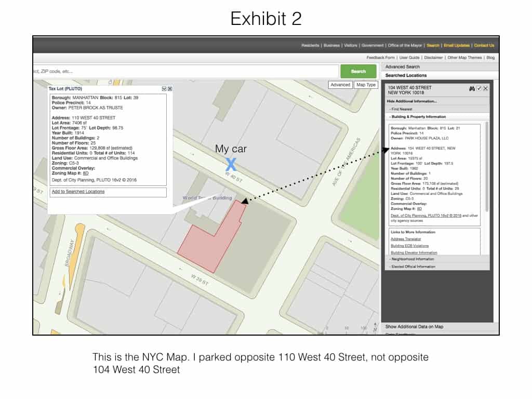Click the Email Updates link
532x399 pixels.
(457, 46)
